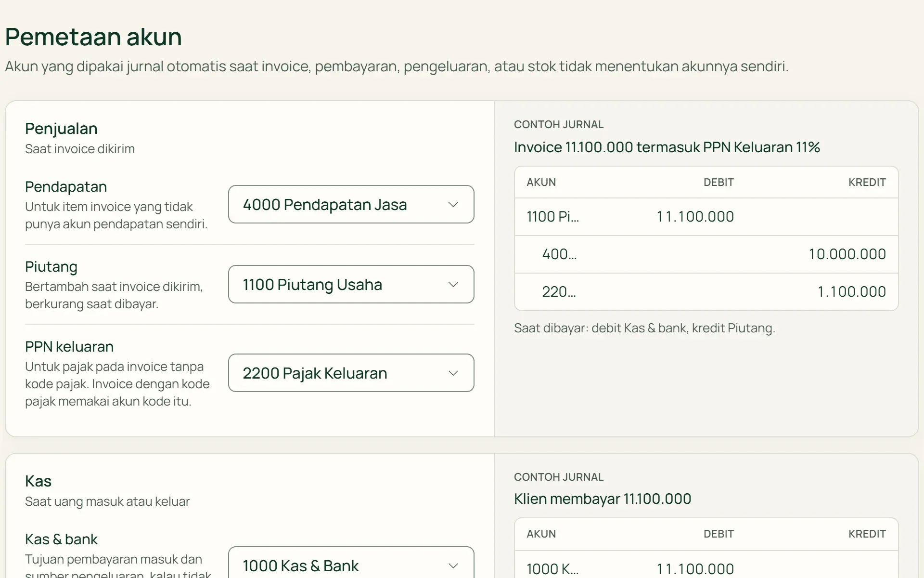
Task: Click the Saat invoice dikirim subtitle
Action: point(80,149)
